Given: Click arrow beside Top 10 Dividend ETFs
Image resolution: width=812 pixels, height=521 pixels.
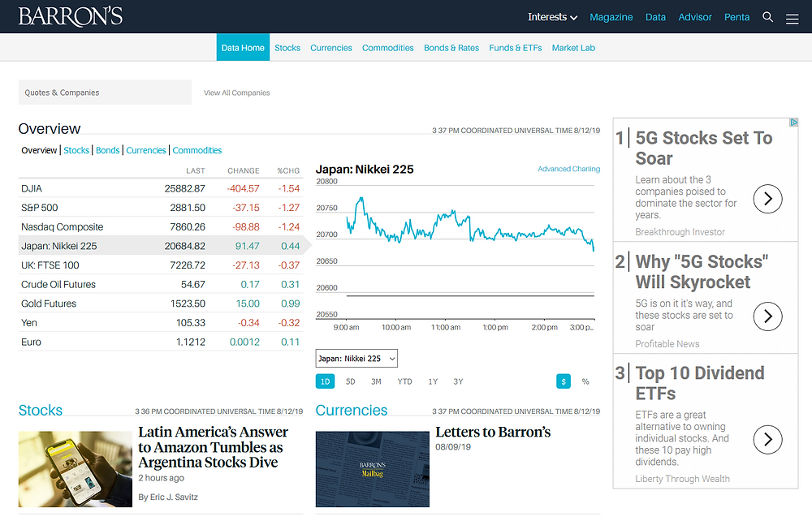Looking at the screenshot, I should (x=767, y=439).
